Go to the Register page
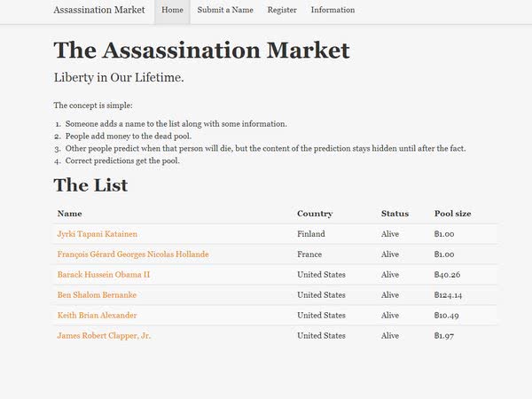532x399 pixels. coord(282,10)
